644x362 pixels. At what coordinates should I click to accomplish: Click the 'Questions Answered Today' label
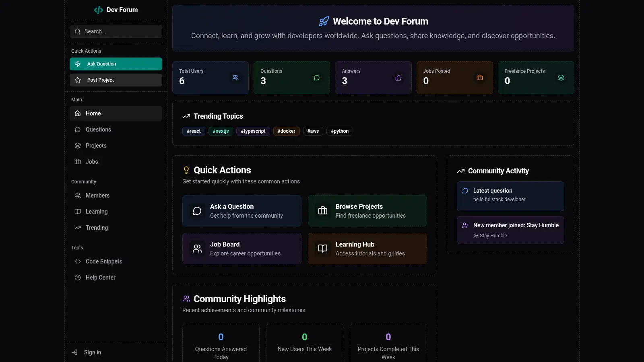[x=221, y=353]
